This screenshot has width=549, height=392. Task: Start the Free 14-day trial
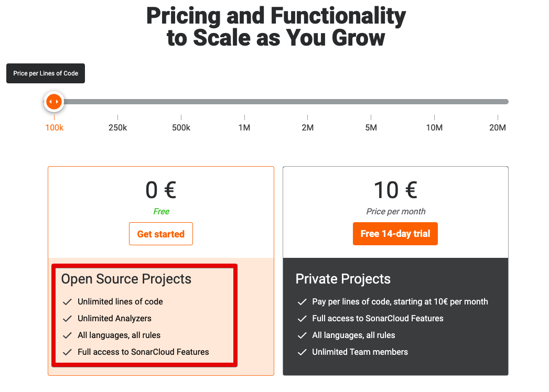395,234
